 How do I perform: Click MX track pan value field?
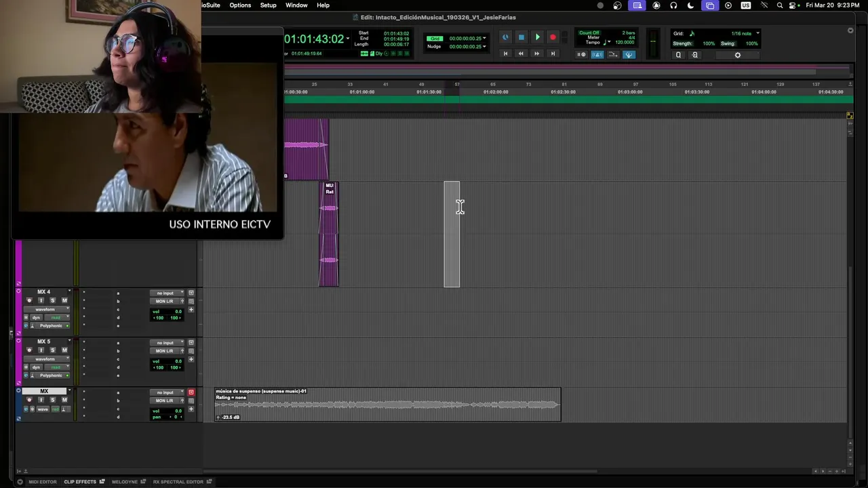tap(175, 417)
